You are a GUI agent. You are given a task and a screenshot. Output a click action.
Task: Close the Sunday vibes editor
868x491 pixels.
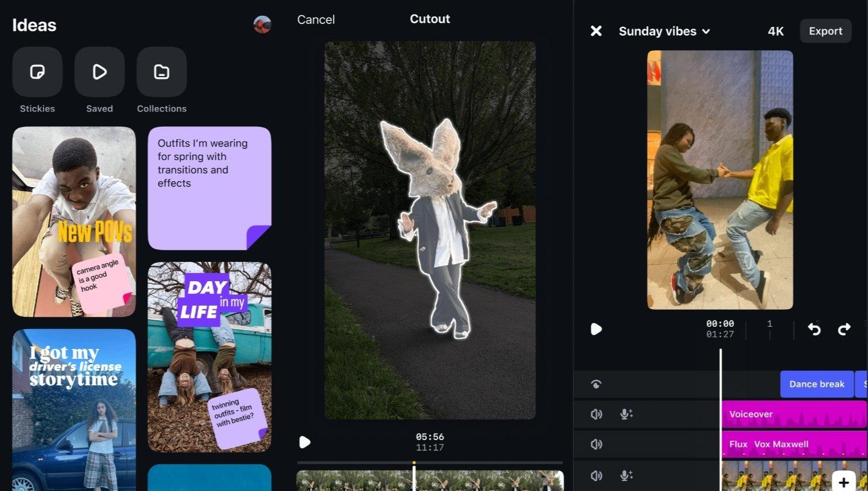click(596, 31)
